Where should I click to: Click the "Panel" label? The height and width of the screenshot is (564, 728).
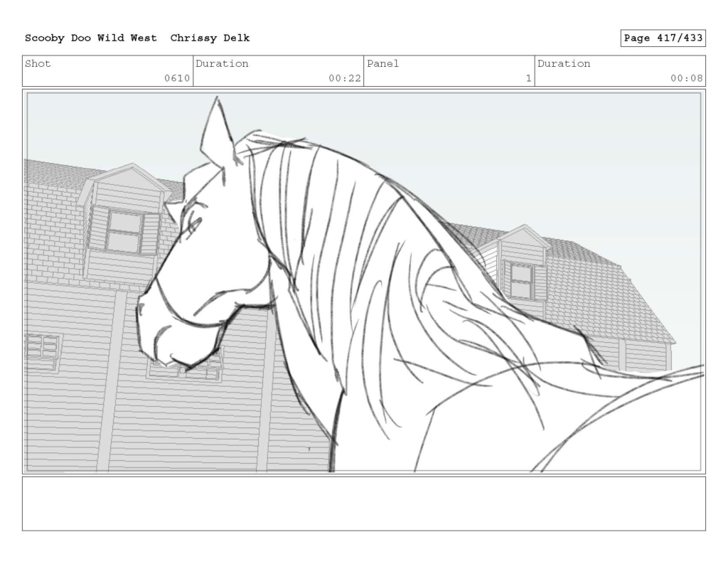tap(382, 63)
